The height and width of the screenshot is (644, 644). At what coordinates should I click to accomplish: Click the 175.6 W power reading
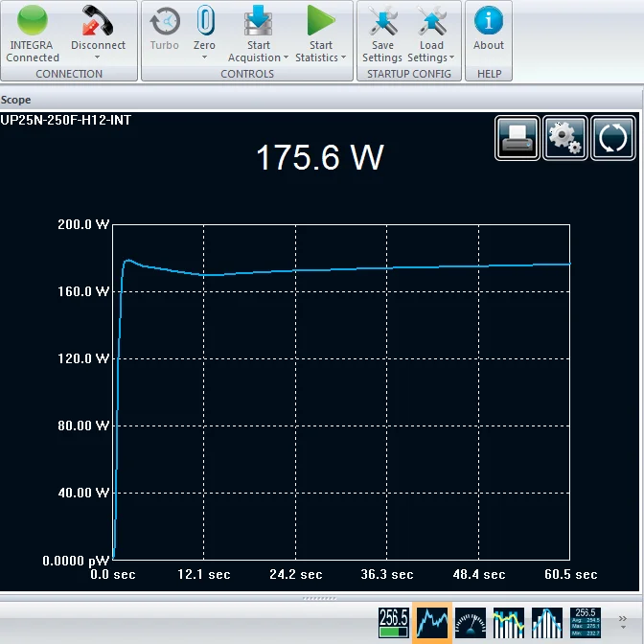point(319,158)
